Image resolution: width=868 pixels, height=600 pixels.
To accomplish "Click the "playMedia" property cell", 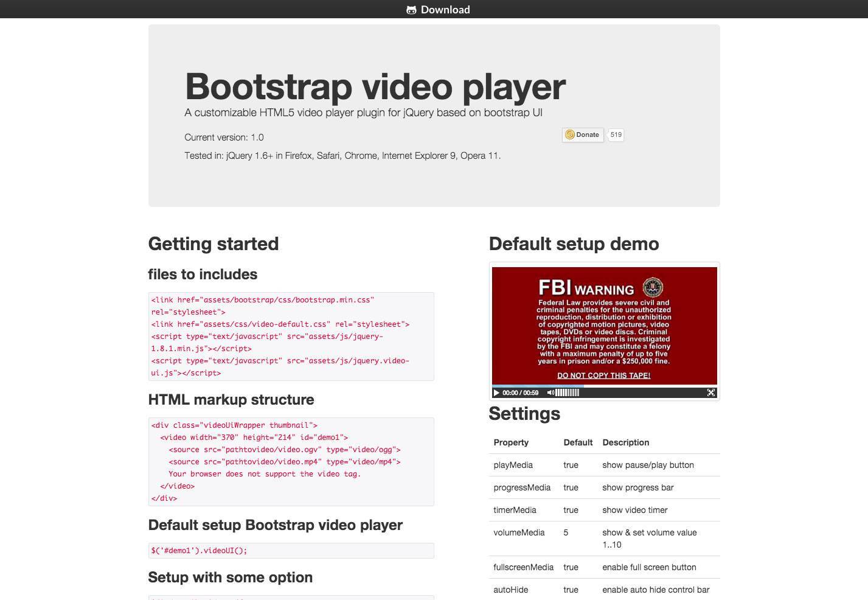I will pos(513,465).
